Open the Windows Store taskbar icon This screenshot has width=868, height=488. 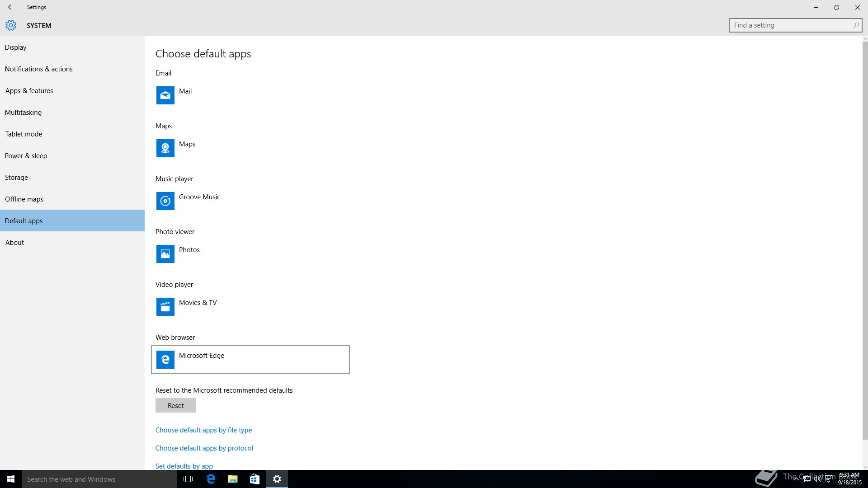[255, 479]
